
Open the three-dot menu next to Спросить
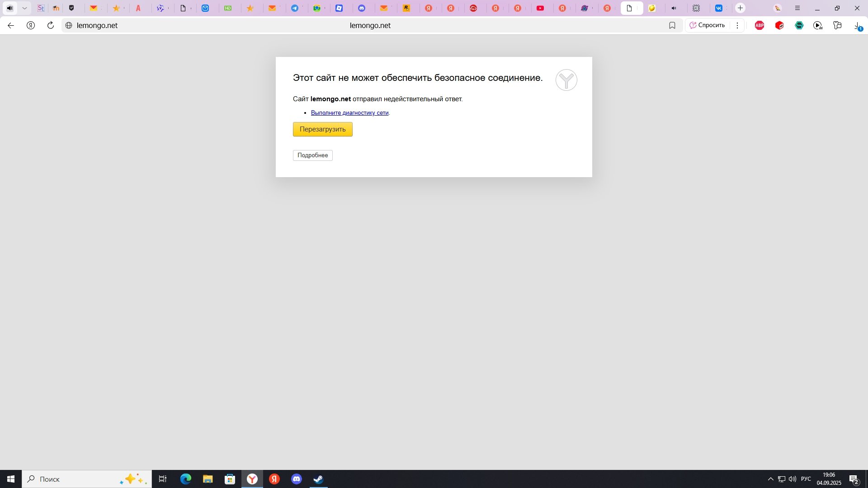(x=737, y=25)
